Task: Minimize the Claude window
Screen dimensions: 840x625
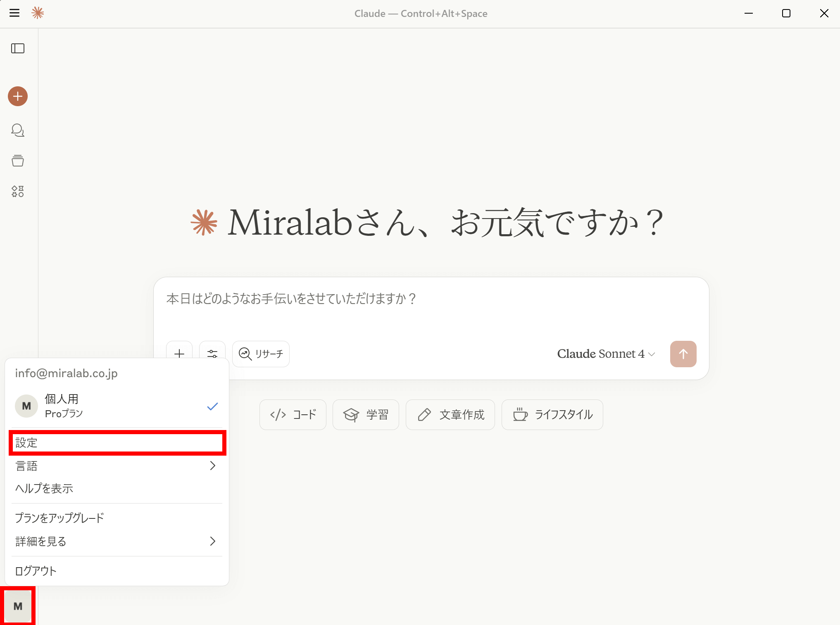Action: (x=749, y=13)
